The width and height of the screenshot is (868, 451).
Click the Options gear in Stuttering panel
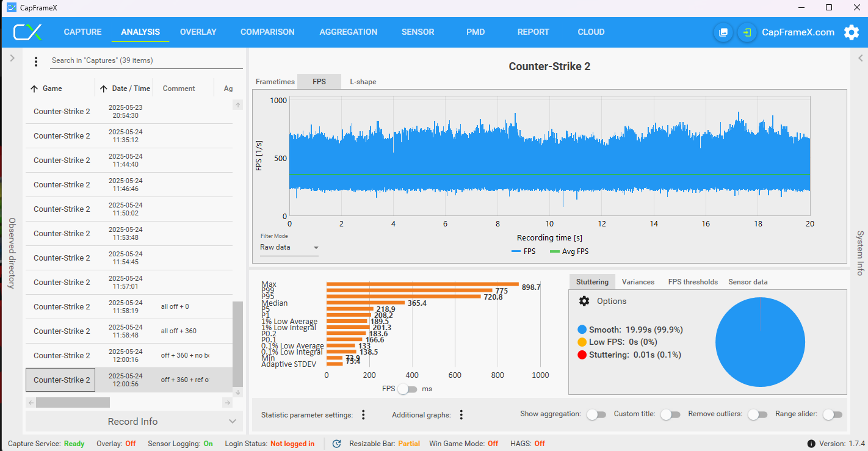[x=584, y=301]
